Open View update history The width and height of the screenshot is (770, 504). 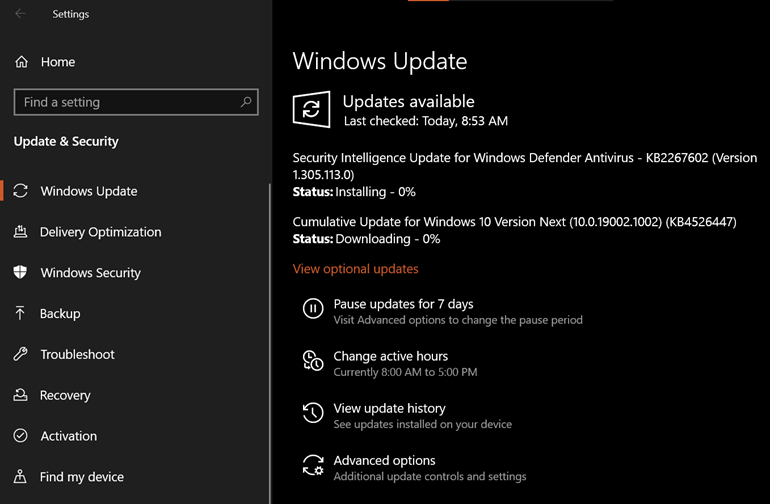pos(389,408)
